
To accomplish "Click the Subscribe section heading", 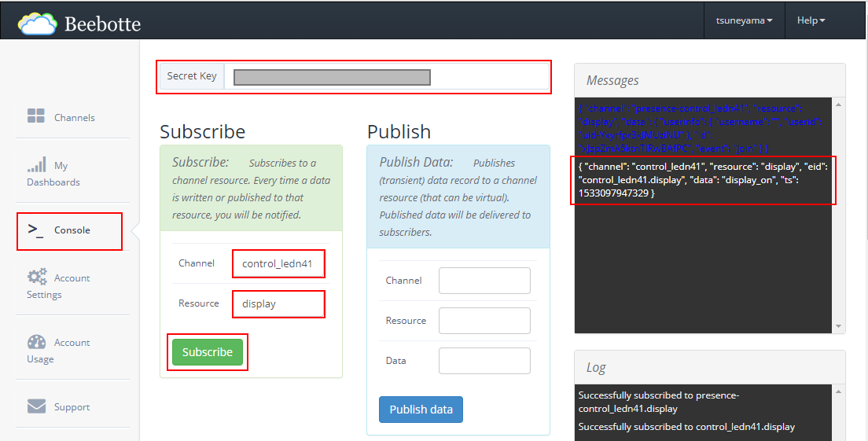I will tap(203, 132).
